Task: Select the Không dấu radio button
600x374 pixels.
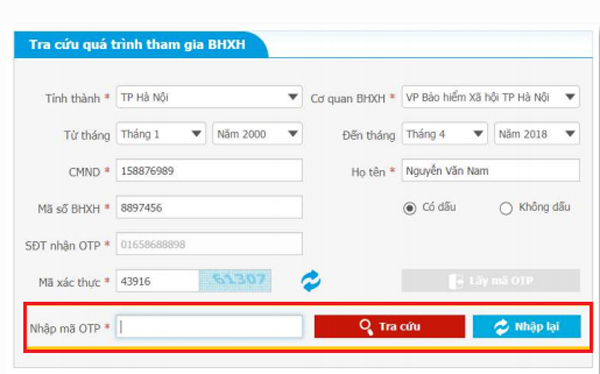Action: click(506, 208)
